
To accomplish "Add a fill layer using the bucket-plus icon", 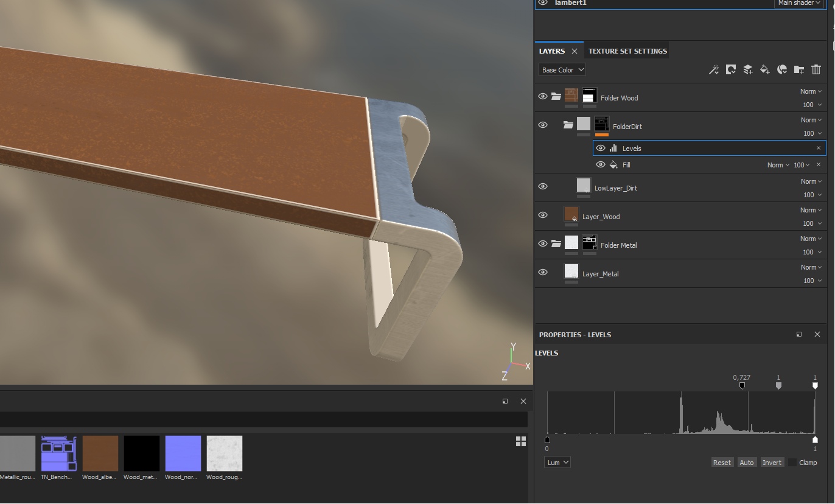I will pos(765,70).
